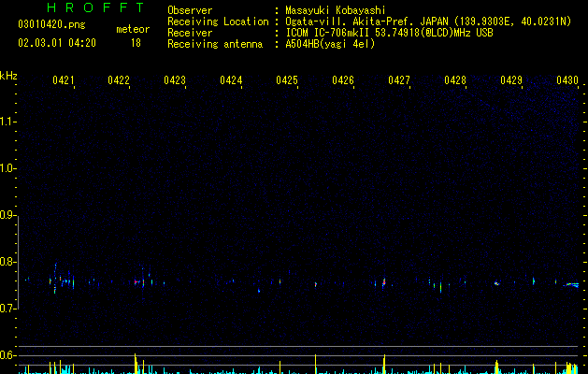Click the meteor count 18
This screenshot has width=588, height=374.
136,43
